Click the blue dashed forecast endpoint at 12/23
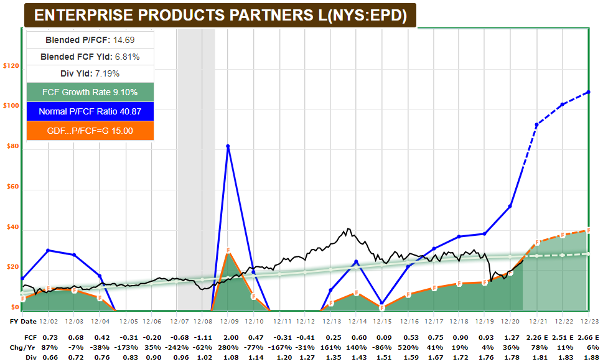The width and height of the screenshot is (603, 364). [589, 92]
